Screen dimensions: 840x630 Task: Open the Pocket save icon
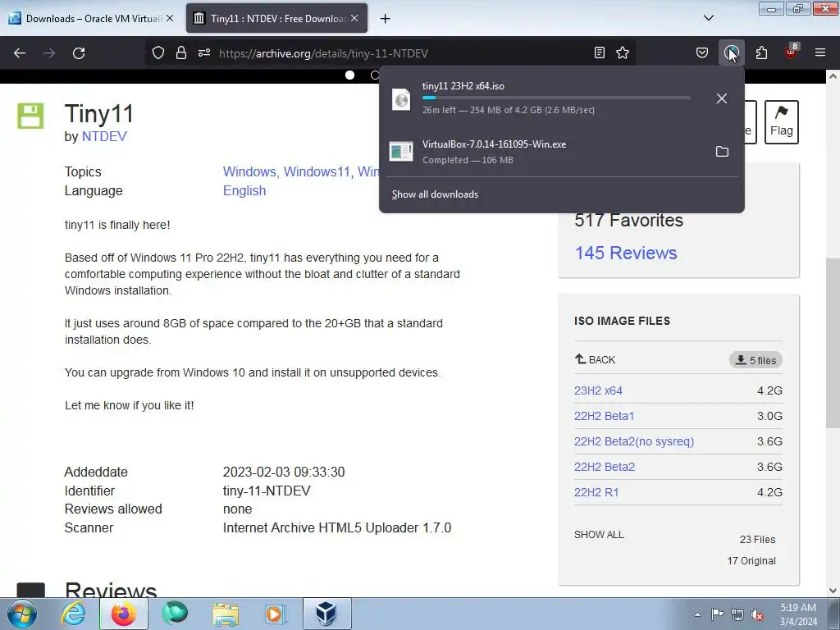click(702, 53)
